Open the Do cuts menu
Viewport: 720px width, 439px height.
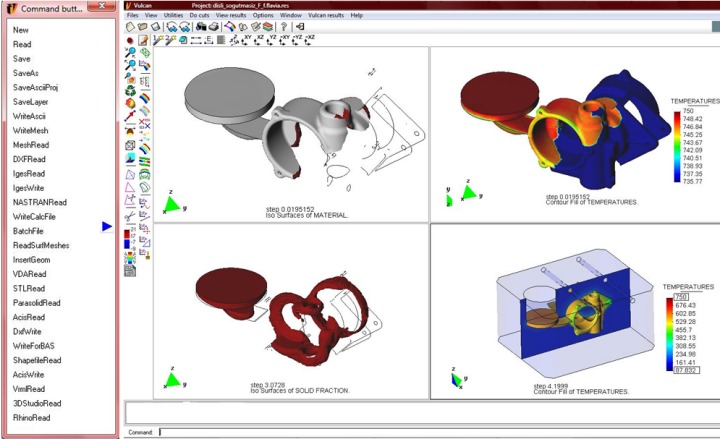(x=196, y=16)
